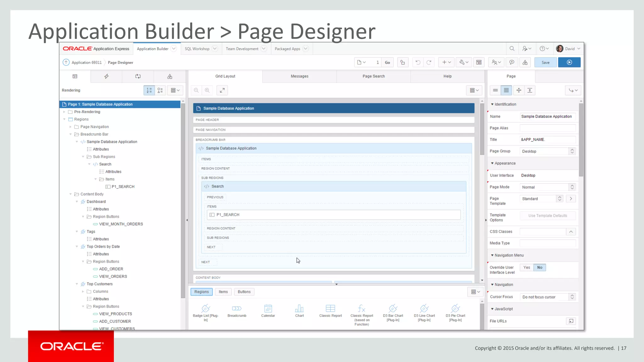Viewport: 644px width, 362px height.
Task: Click the page lock icon
Action: click(x=402, y=62)
